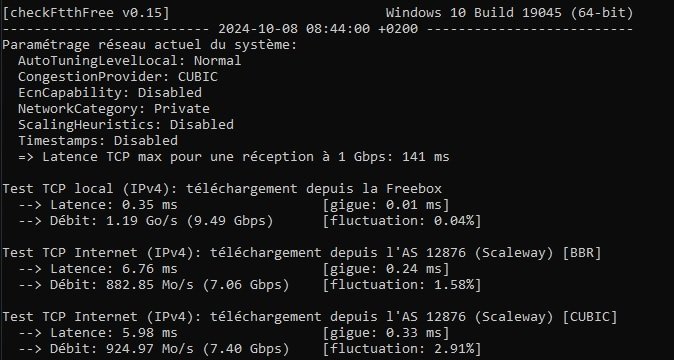The width and height of the screenshot is (674, 360).
Task: Click the ScalingHeuristics: Disabled line
Action: point(126,125)
